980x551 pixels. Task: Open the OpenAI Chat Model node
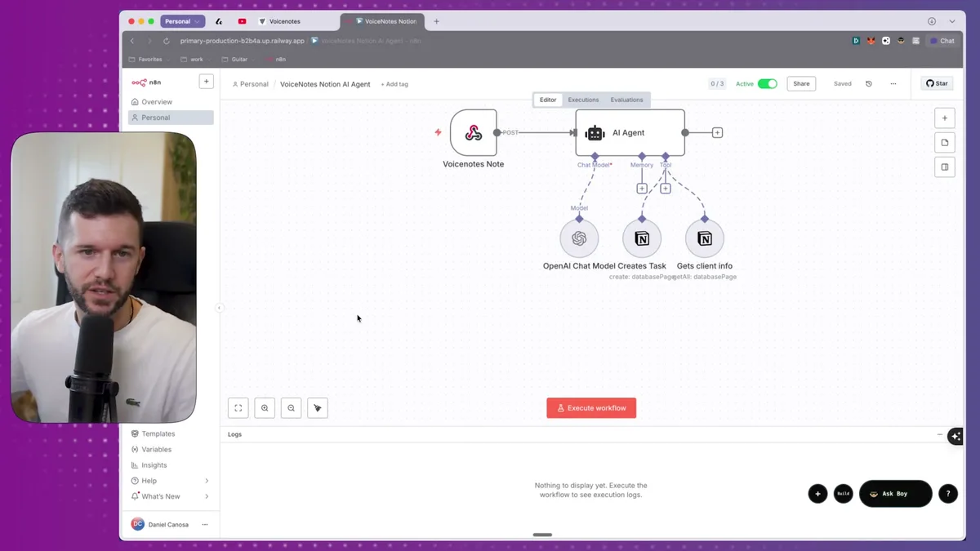[579, 238]
